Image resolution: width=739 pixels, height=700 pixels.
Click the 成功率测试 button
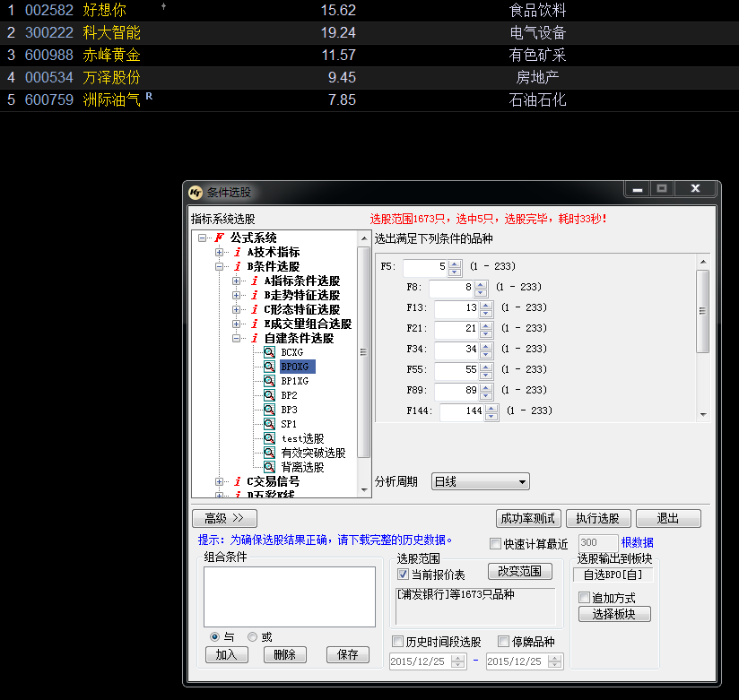[528, 518]
